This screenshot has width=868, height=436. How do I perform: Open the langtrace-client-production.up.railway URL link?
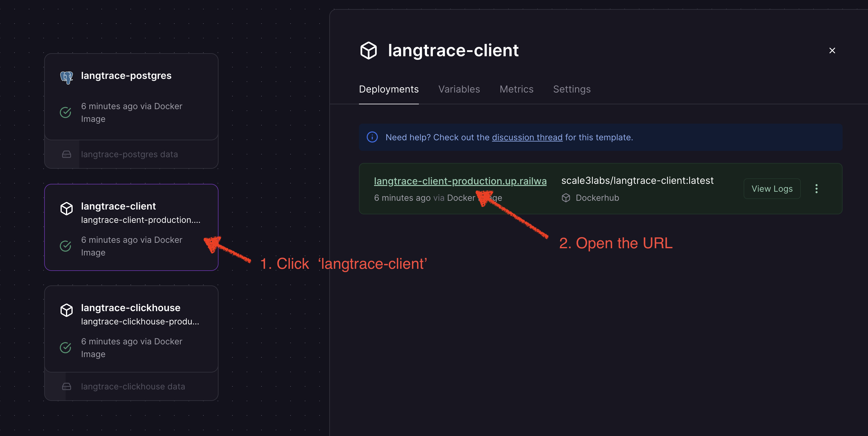tap(460, 181)
